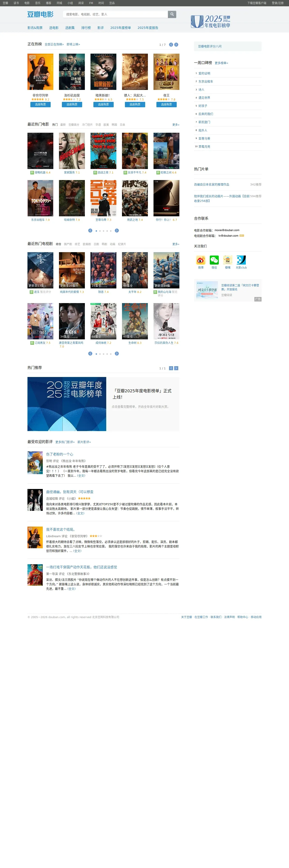Click the 新 badge beside 逐玉
Viewport: 289px width, 868px height.
(31, 292)
